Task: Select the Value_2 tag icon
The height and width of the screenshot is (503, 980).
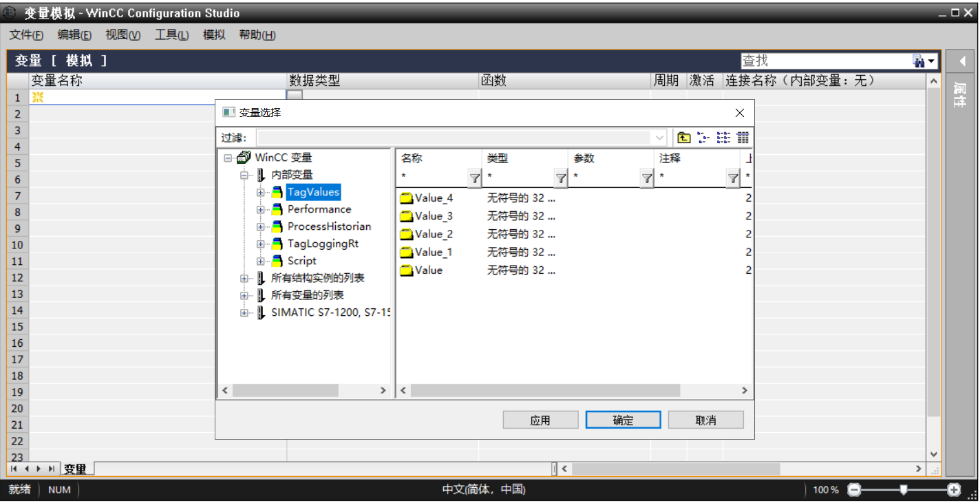Action: pyautogui.click(x=407, y=234)
